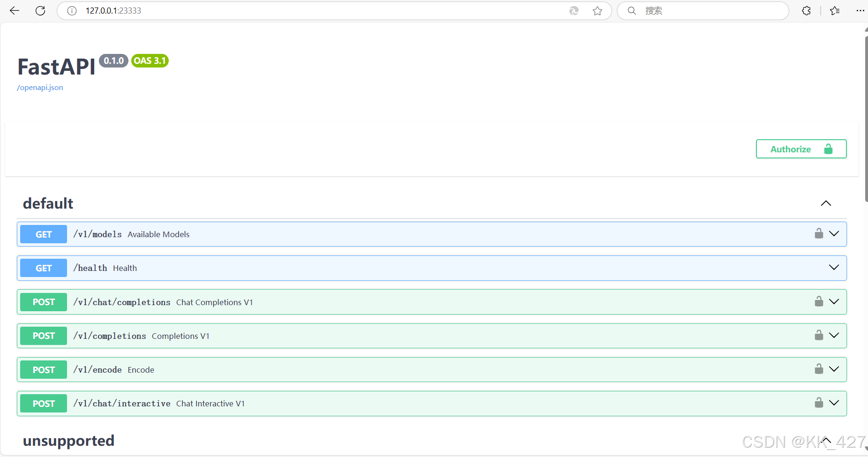The height and width of the screenshot is (457, 868).
Task: Click lock icon on /v1/chat/completions row
Action: tap(819, 301)
